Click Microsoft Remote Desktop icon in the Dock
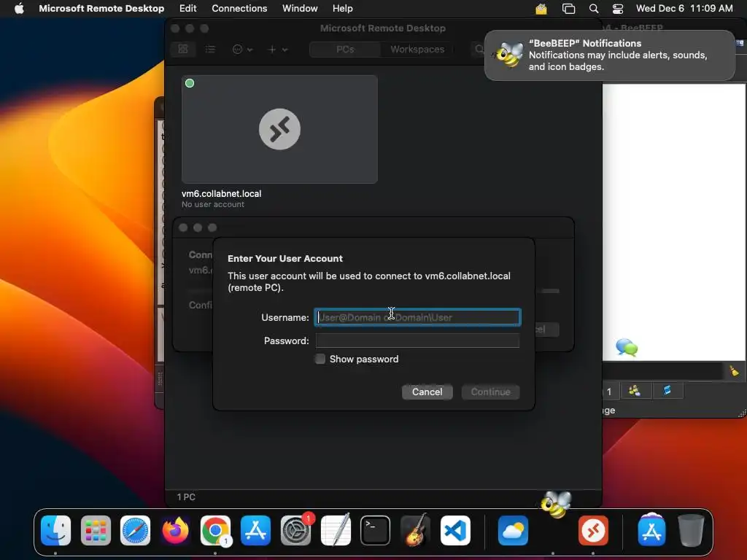This screenshot has width=747, height=560. point(593,530)
